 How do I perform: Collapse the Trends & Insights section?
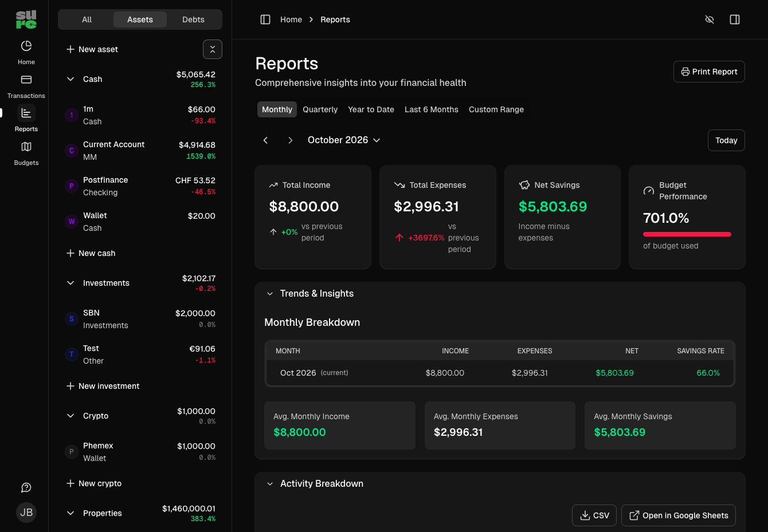(x=270, y=294)
